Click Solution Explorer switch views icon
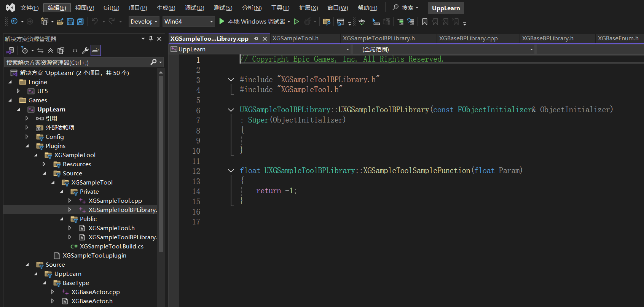This screenshot has width=644, height=307. click(10, 50)
